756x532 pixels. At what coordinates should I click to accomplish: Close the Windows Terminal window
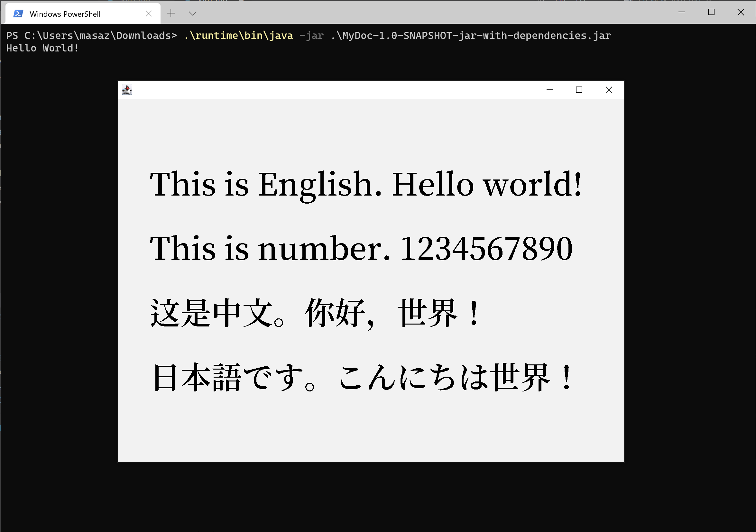741,12
